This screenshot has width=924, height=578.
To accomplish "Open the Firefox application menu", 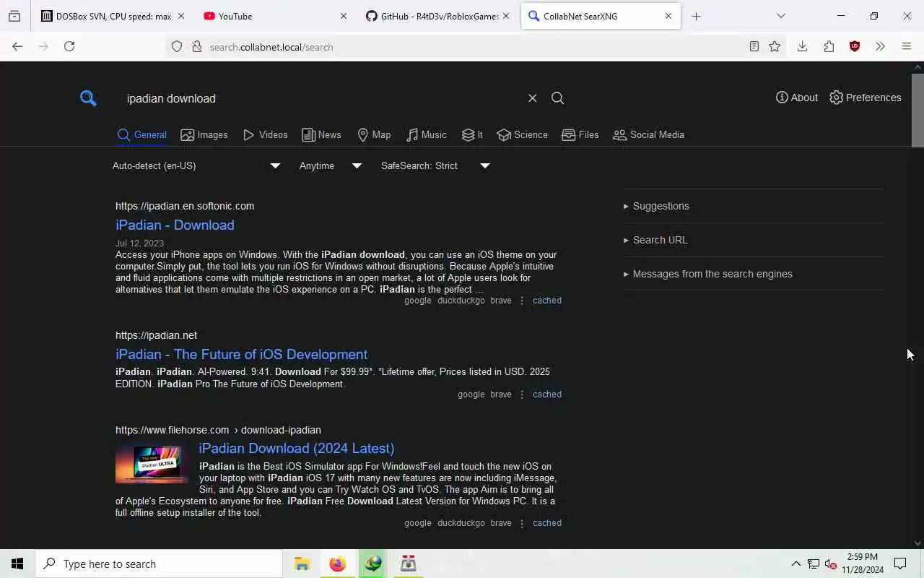I will tap(907, 46).
